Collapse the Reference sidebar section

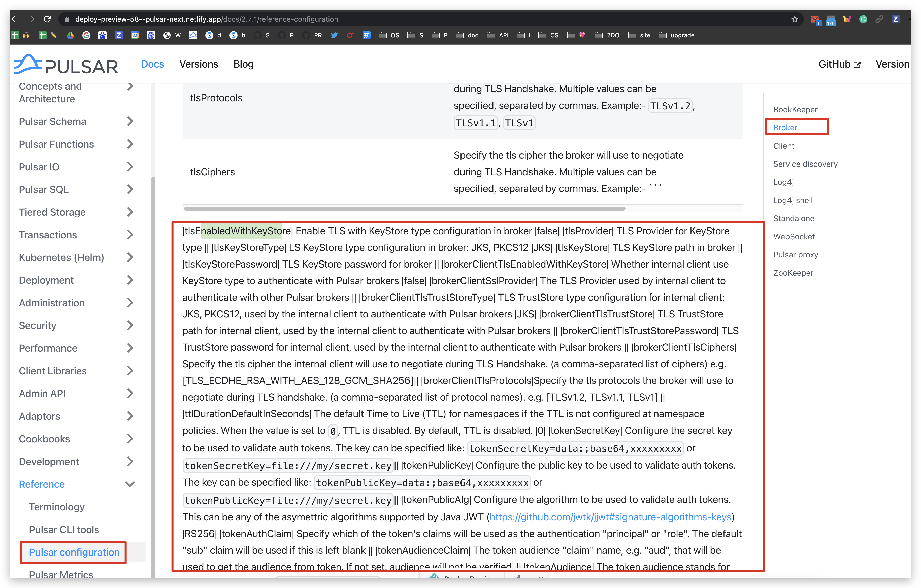pyautogui.click(x=130, y=484)
